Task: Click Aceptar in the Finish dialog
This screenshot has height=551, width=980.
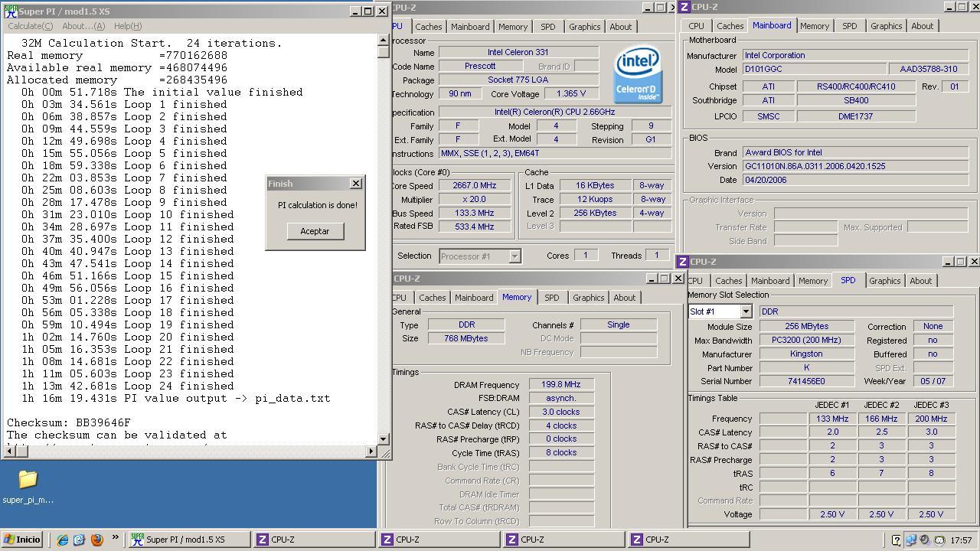Action: tap(315, 231)
